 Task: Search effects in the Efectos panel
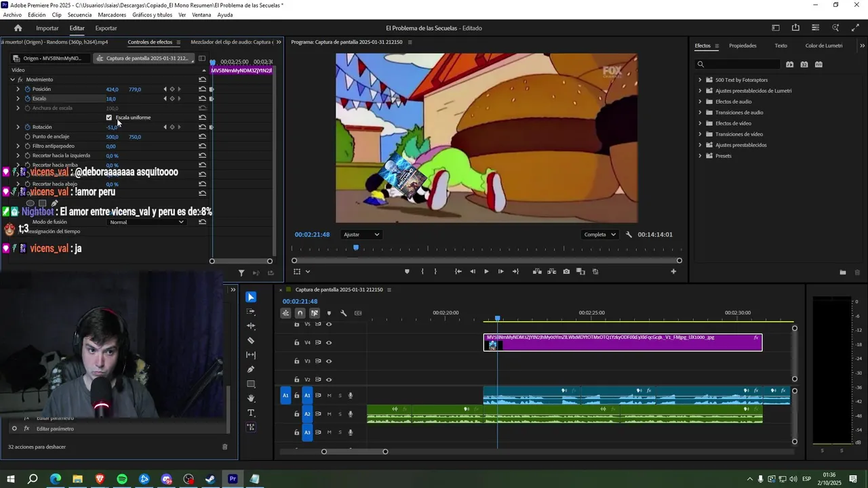point(738,64)
